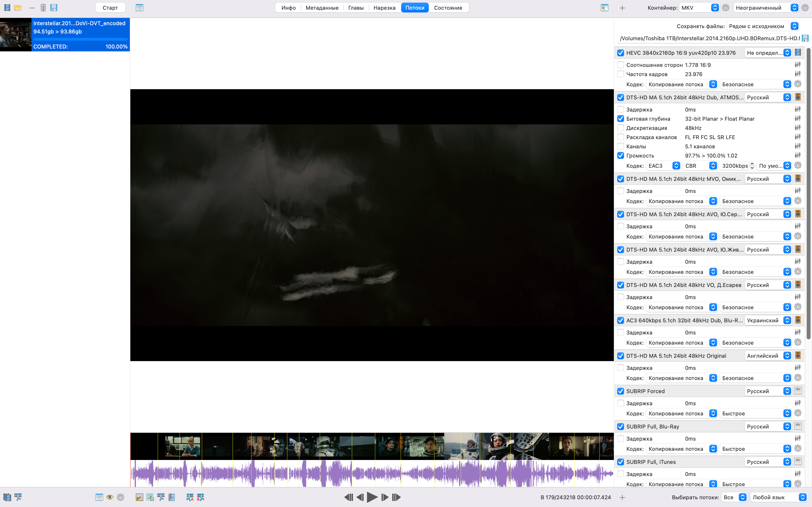
Task: Click the scissors A cut marker icon
Action: [x=190, y=497]
